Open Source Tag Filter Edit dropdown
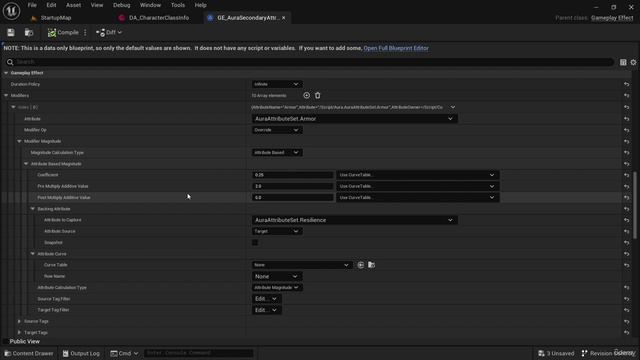The image size is (640, 360). pyautogui.click(x=266, y=299)
